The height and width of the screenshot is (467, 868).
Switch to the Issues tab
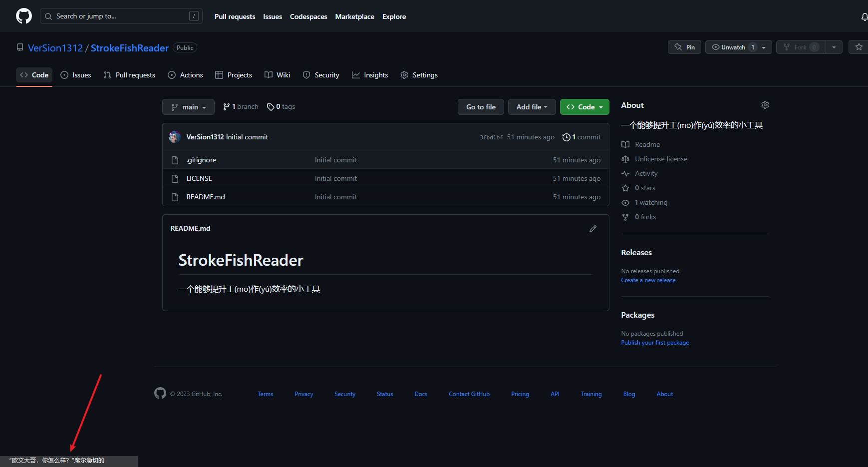pyautogui.click(x=76, y=75)
